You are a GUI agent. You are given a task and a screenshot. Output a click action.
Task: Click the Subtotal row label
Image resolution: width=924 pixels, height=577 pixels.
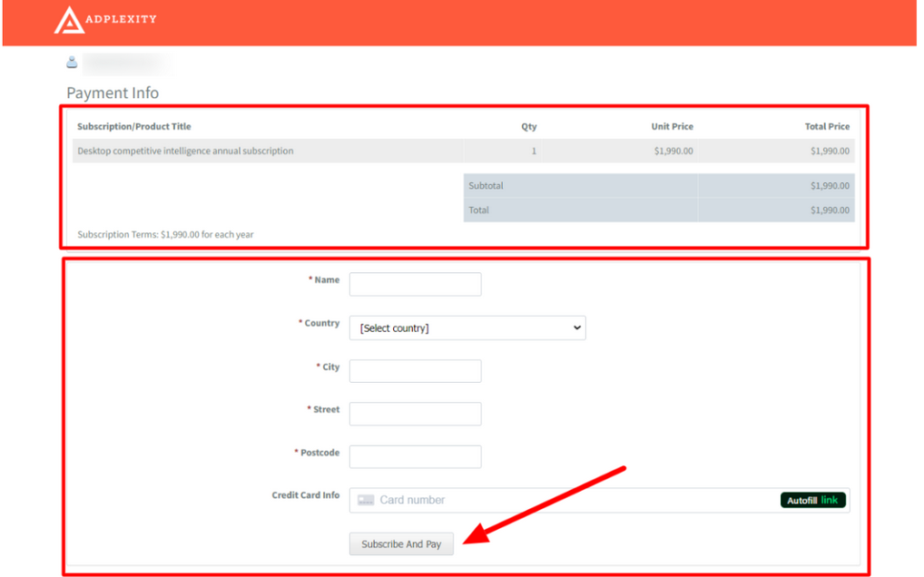487,186
